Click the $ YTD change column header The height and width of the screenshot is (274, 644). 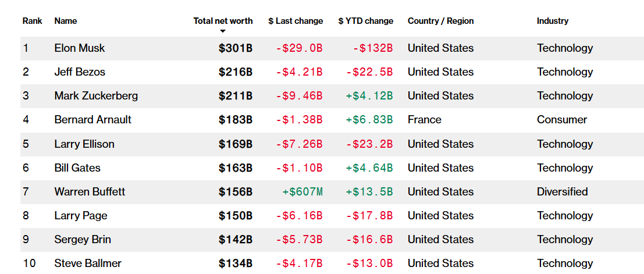[365, 21]
